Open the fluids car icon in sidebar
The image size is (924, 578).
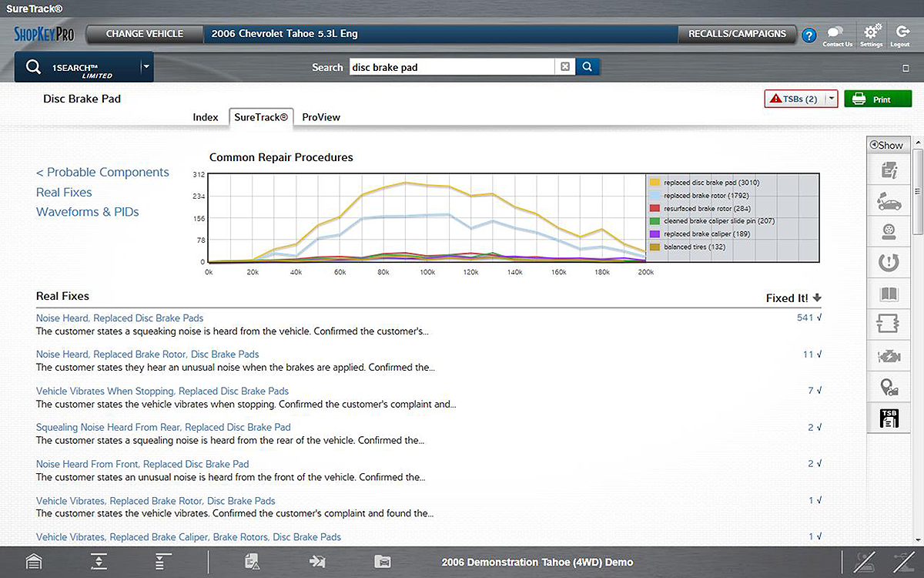tap(889, 201)
